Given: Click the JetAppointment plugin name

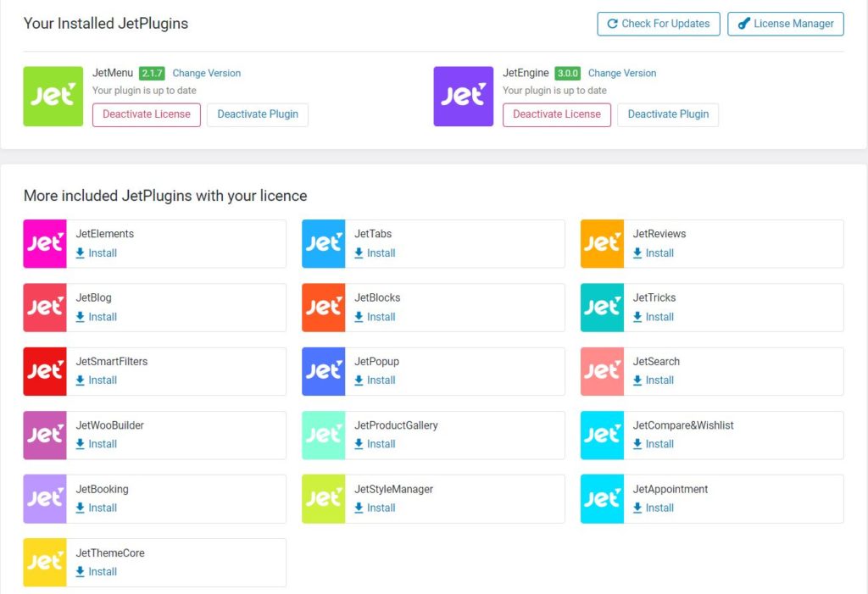Looking at the screenshot, I should pyautogui.click(x=670, y=490).
